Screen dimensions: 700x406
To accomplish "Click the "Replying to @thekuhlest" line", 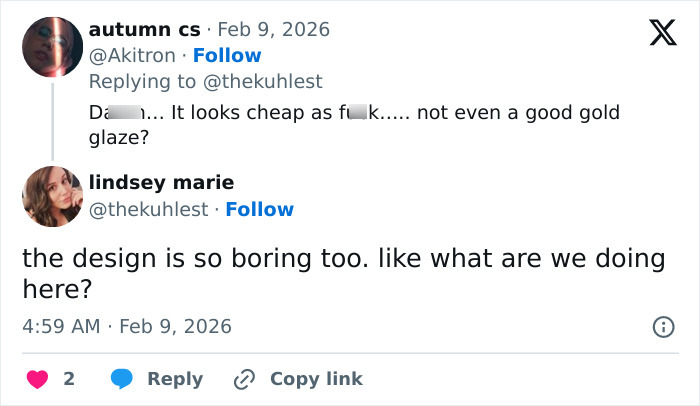I will pyautogui.click(x=205, y=81).
